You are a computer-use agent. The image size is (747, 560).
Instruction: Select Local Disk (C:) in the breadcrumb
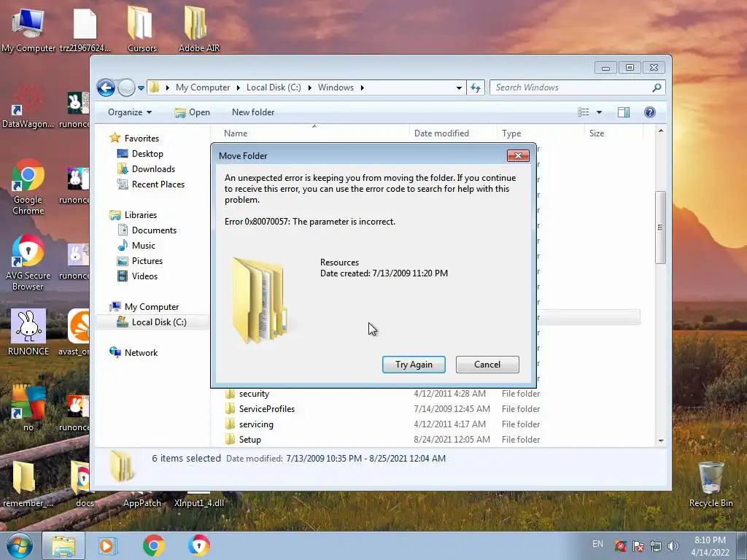274,87
